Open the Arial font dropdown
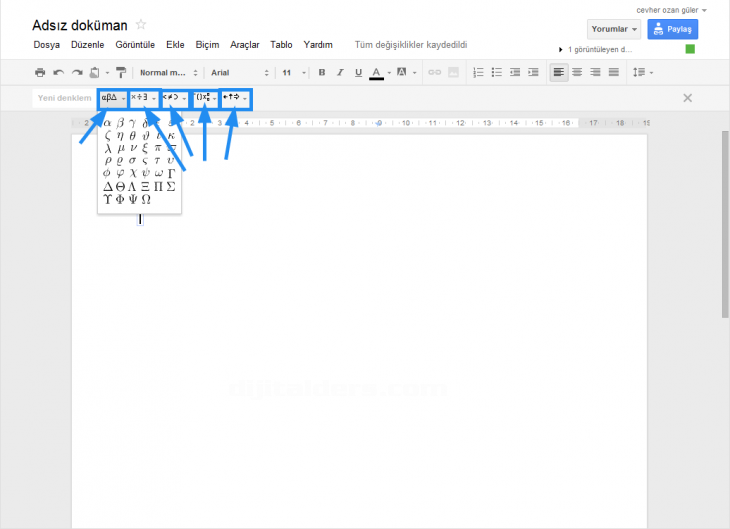Image resolution: width=730 pixels, height=529 pixels. 240,73
